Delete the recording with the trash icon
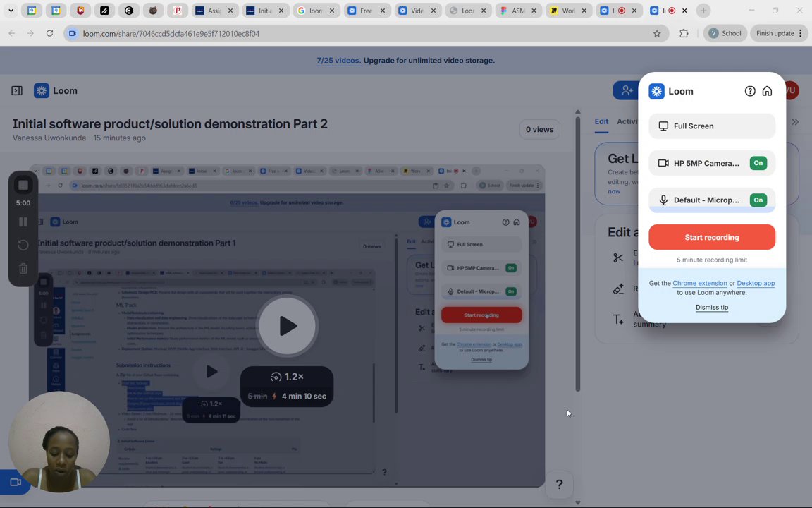 pos(23,269)
